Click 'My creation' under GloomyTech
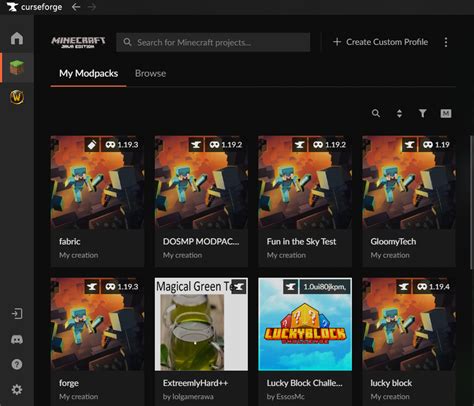Image resolution: width=474 pixels, height=406 pixels. pyautogui.click(x=390, y=255)
